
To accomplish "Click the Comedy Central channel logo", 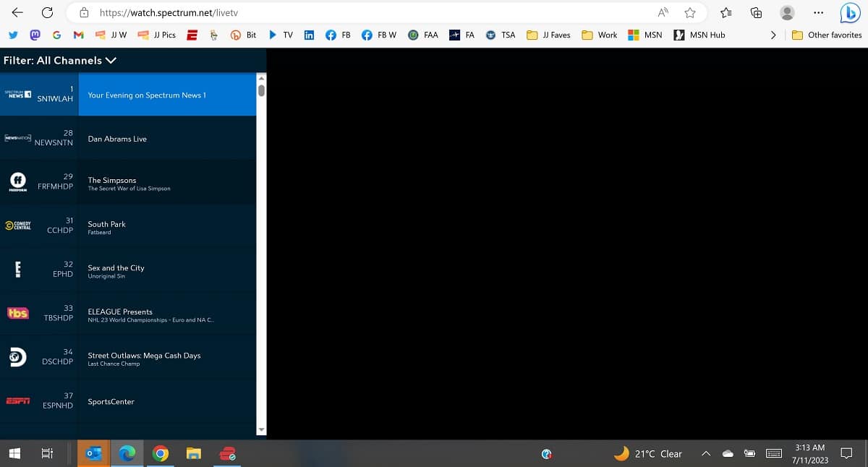I will tap(17, 226).
